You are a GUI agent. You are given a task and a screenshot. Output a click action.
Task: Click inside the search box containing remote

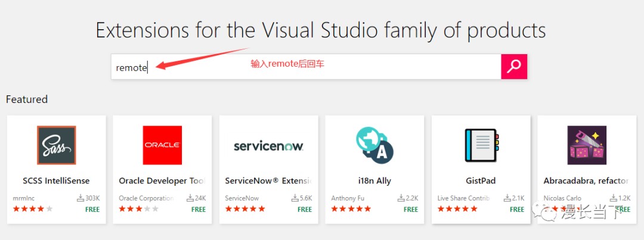[x=305, y=67]
